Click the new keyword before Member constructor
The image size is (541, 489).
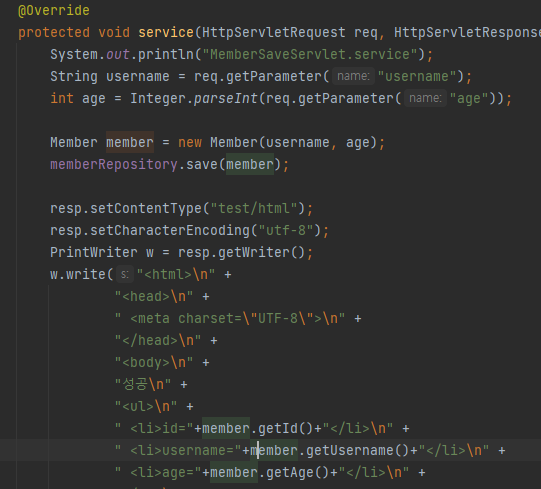[190, 142]
